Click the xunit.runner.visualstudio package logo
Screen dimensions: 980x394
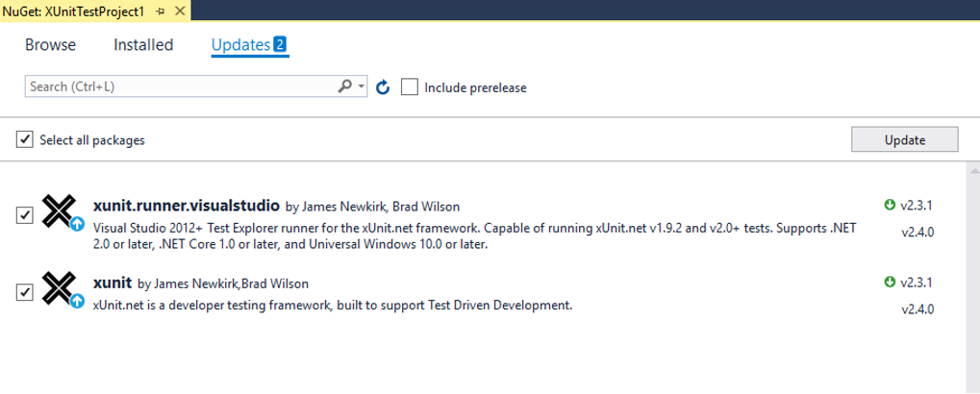pos(61,212)
